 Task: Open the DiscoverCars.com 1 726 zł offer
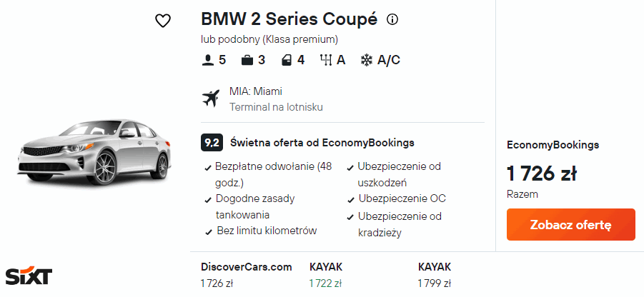click(247, 275)
